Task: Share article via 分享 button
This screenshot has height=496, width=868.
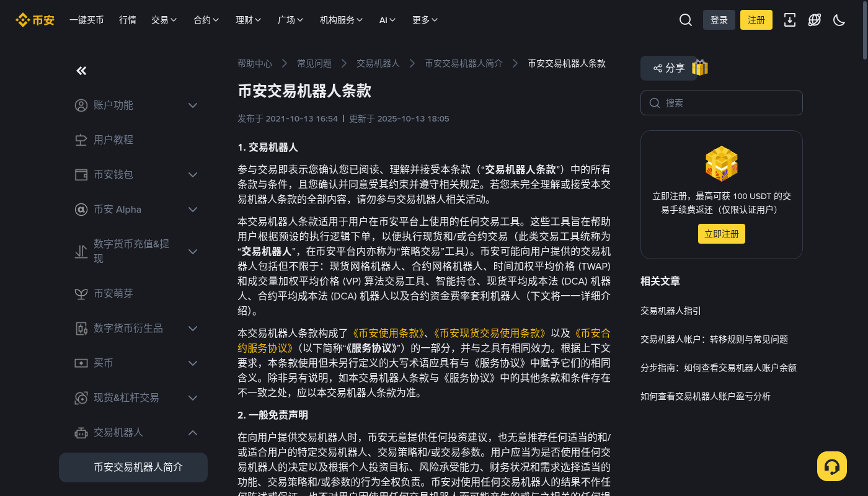Action: [x=669, y=68]
